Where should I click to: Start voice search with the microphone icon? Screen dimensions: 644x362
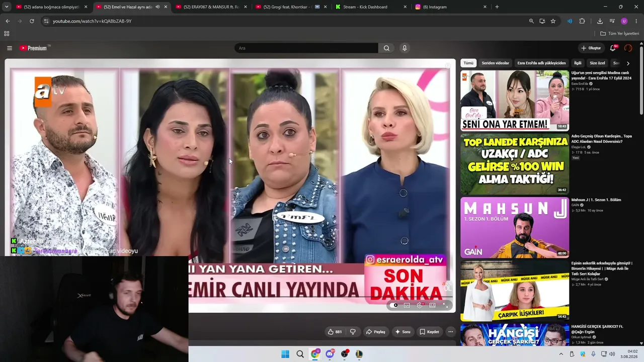tap(405, 48)
